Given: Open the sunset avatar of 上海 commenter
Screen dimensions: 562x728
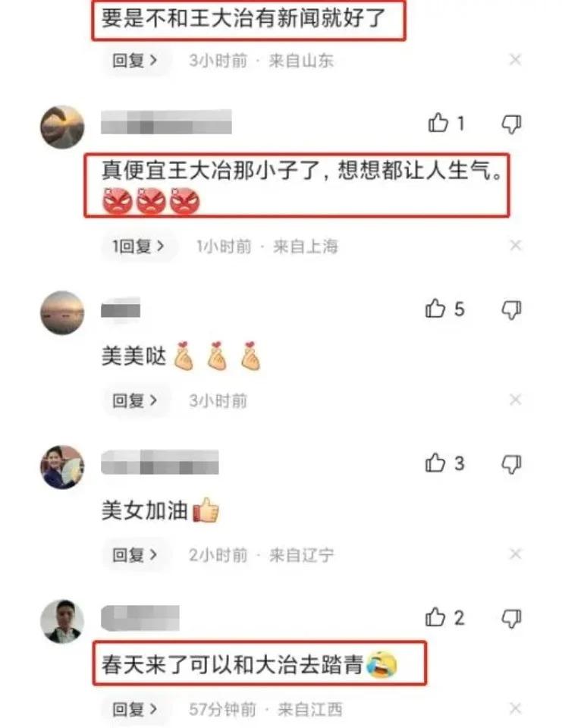Looking at the screenshot, I should pyautogui.click(x=62, y=127).
